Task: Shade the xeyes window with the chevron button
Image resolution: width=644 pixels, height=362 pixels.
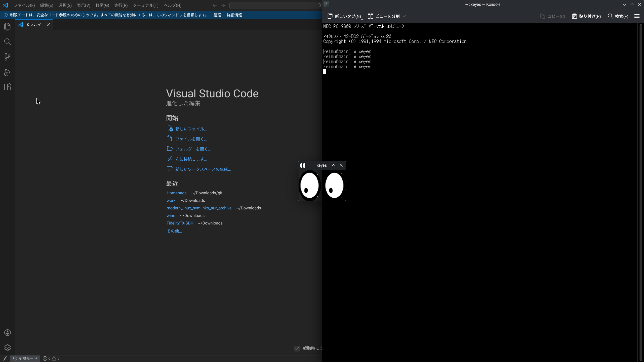Action: pyautogui.click(x=333, y=165)
